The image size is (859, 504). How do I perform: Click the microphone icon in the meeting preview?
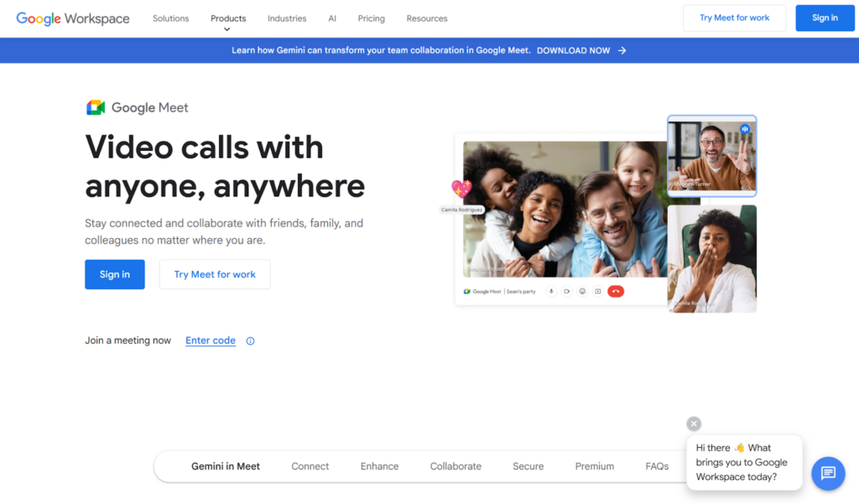point(551,292)
